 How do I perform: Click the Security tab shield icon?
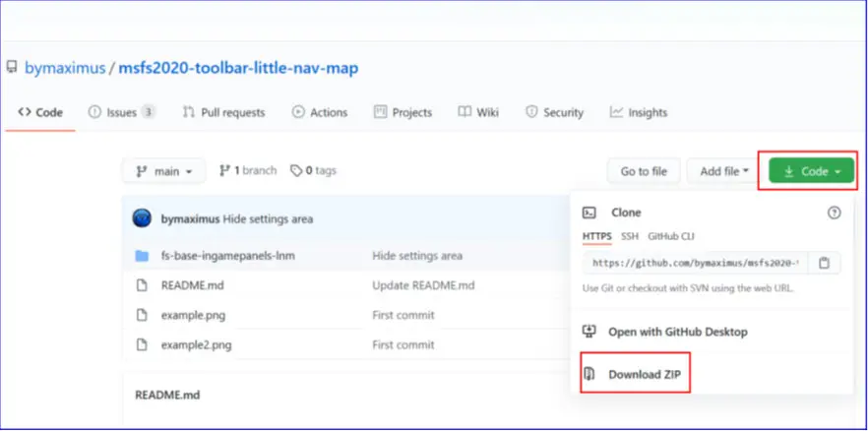click(x=531, y=112)
